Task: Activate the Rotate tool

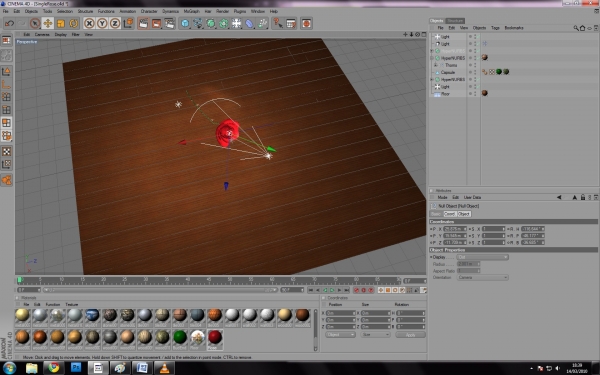Action: [x=73, y=24]
